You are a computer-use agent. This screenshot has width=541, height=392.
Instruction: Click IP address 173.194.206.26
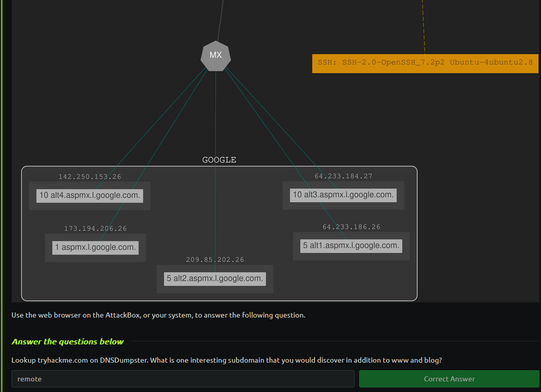click(x=96, y=228)
